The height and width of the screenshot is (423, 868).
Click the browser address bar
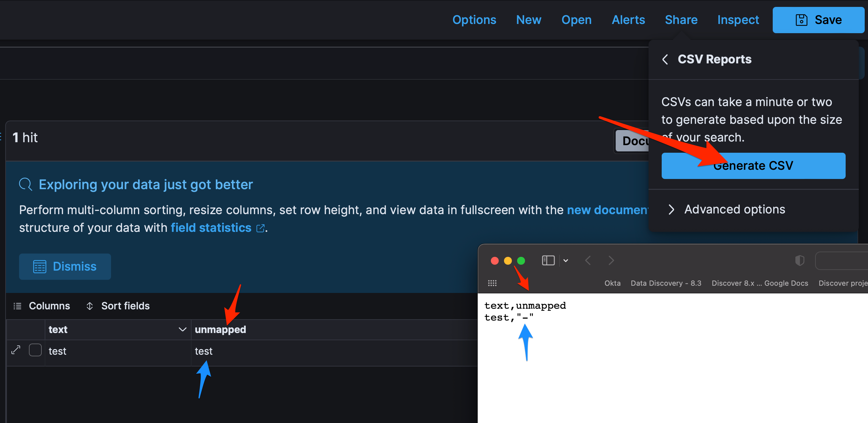(842, 260)
